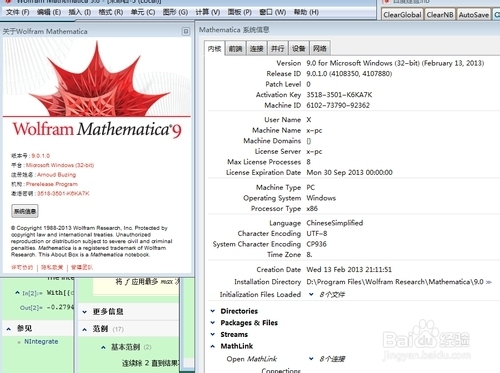Open the 计算 (V) menu

point(208,12)
